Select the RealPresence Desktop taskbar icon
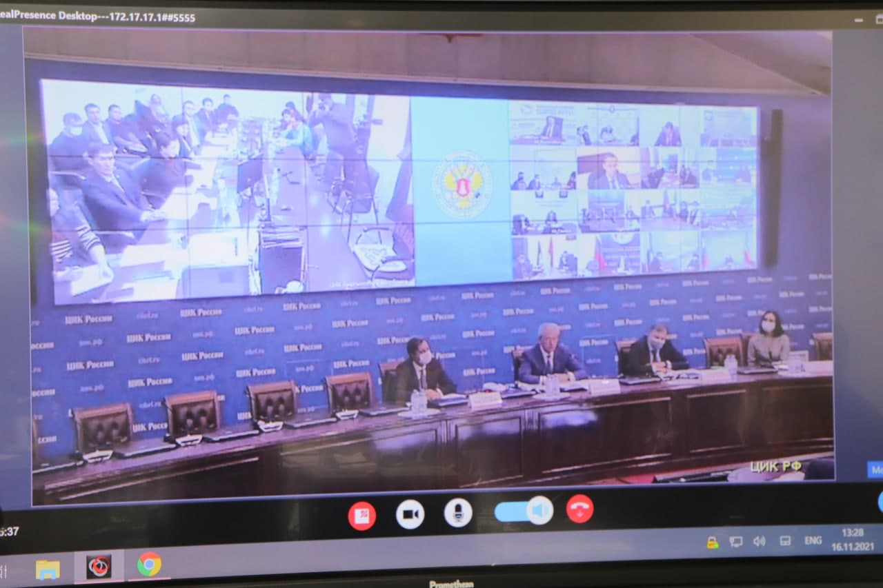 (99, 567)
